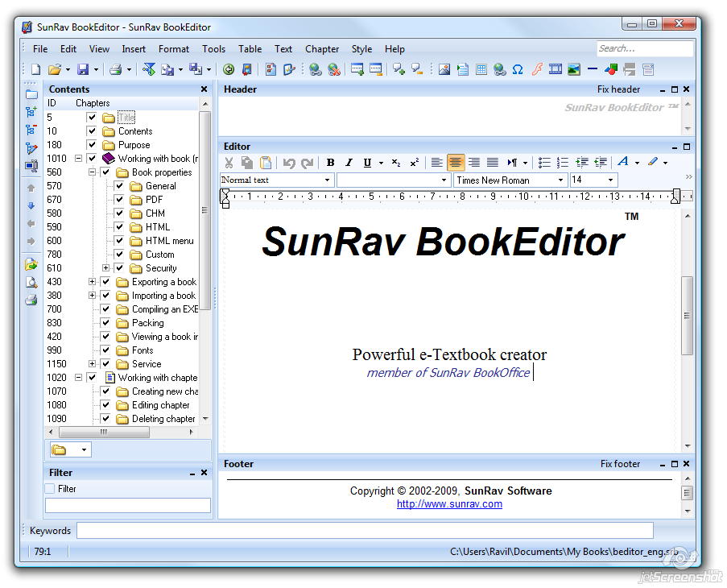The image size is (727, 588).
Task: Apply Italic formatting in the editor
Action: click(349, 162)
